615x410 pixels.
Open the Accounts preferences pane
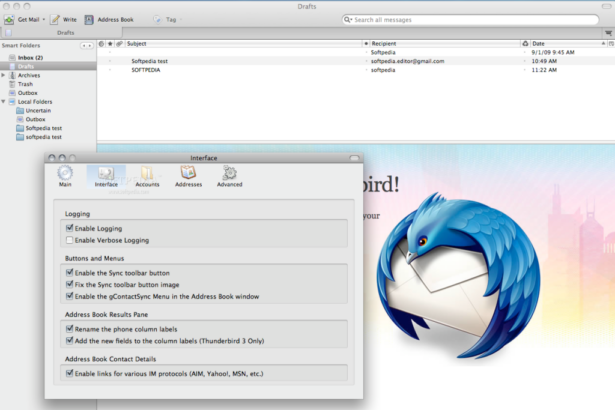pyautogui.click(x=147, y=176)
